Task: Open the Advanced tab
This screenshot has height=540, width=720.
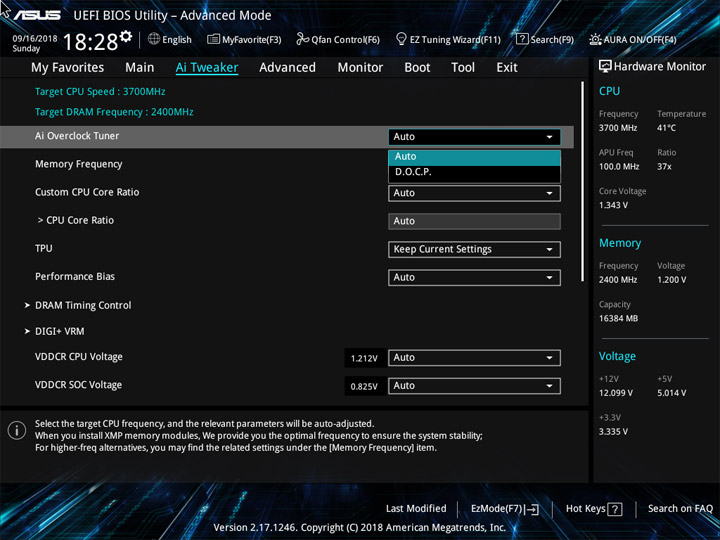Action: [287, 68]
